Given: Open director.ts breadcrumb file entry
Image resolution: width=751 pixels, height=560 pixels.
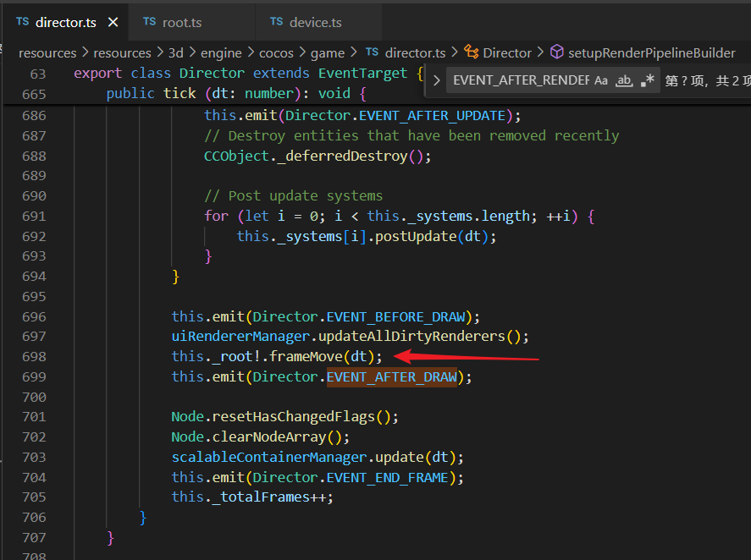Looking at the screenshot, I should pyautogui.click(x=415, y=52).
